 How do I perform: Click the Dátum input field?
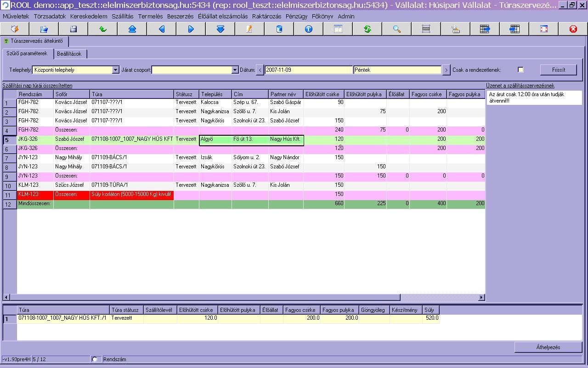[308, 70]
